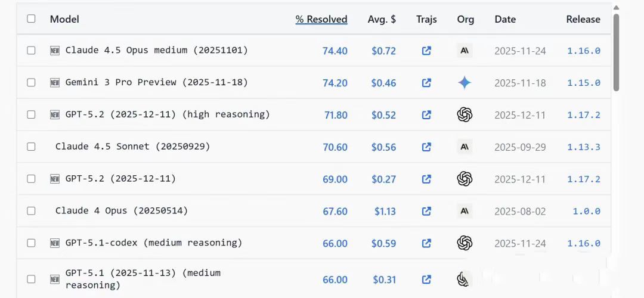Open release 1.16.0 in GPT-5.1-codex row
This screenshot has width=644, height=298.
584,243
